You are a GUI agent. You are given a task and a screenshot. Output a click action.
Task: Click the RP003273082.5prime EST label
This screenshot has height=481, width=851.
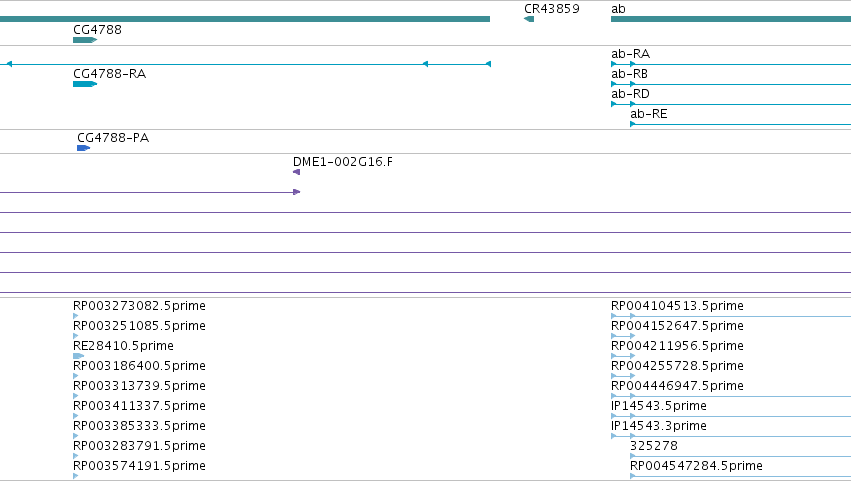click(x=139, y=305)
